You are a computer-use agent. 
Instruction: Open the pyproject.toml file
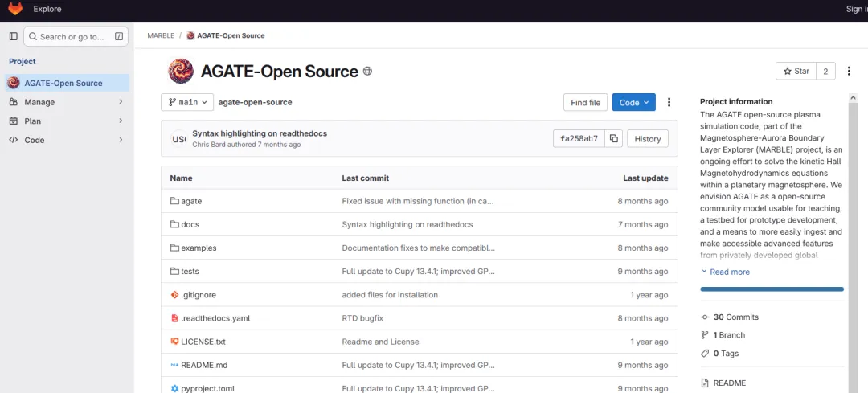point(207,388)
